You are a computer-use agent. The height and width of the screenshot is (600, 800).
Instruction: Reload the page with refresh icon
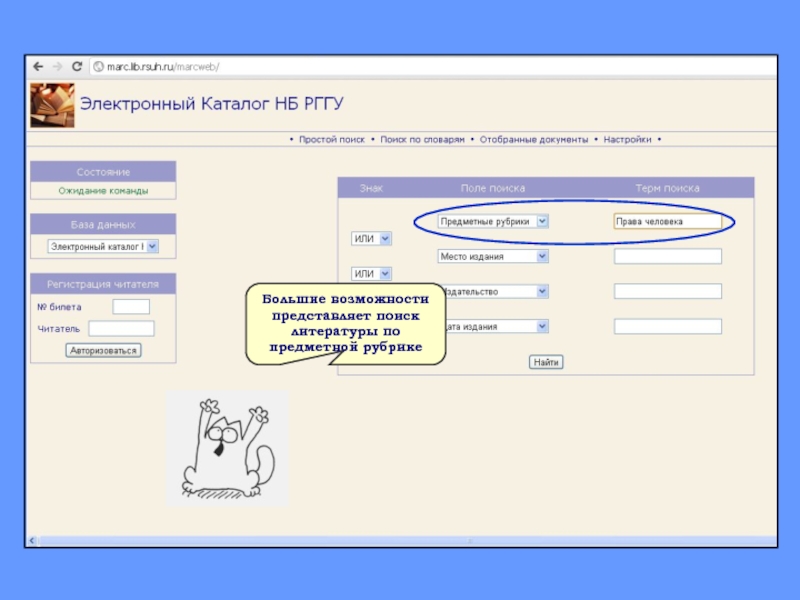coord(77,66)
